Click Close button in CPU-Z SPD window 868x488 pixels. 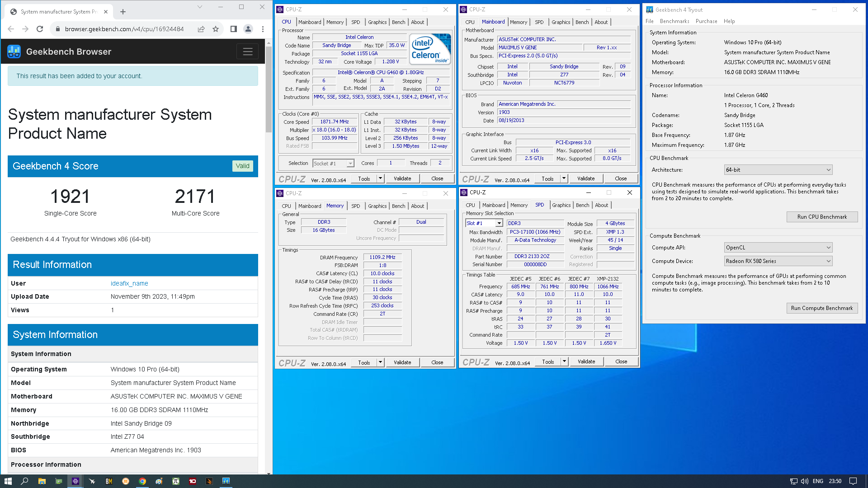tap(621, 361)
